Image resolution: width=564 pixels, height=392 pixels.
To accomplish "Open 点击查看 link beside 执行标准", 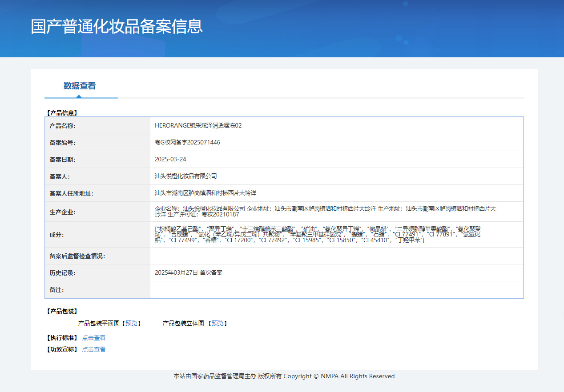I will 94,338.
